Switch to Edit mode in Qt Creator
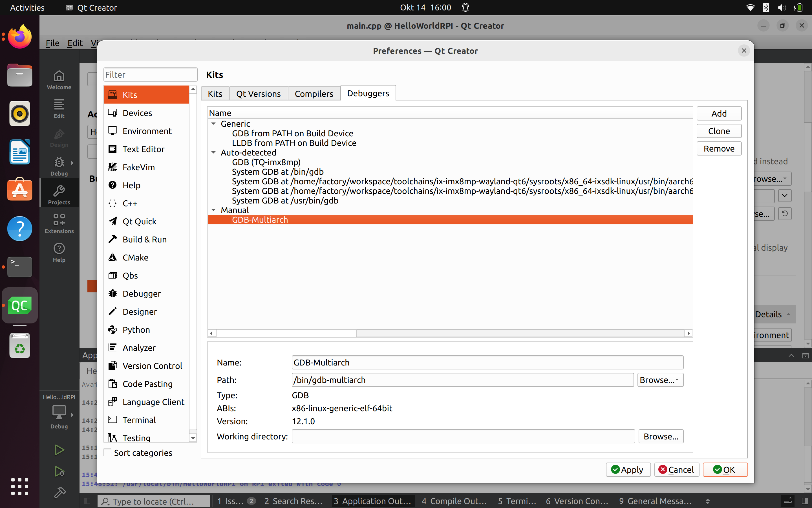812x508 pixels. pyautogui.click(x=59, y=109)
